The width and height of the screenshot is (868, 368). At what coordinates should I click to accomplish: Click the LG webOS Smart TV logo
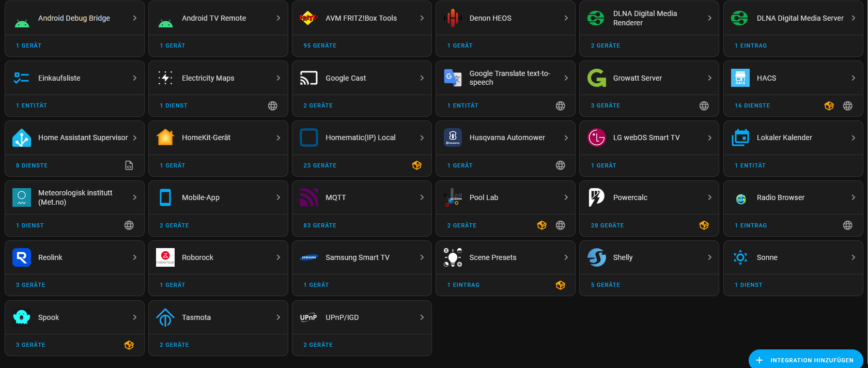click(x=596, y=137)
